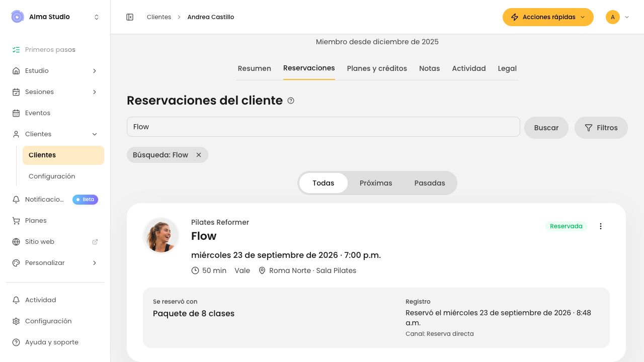Viewport: 644px width, 362px height.
Task: Click the Sitio web globe icon
Action: click(16, 242)
